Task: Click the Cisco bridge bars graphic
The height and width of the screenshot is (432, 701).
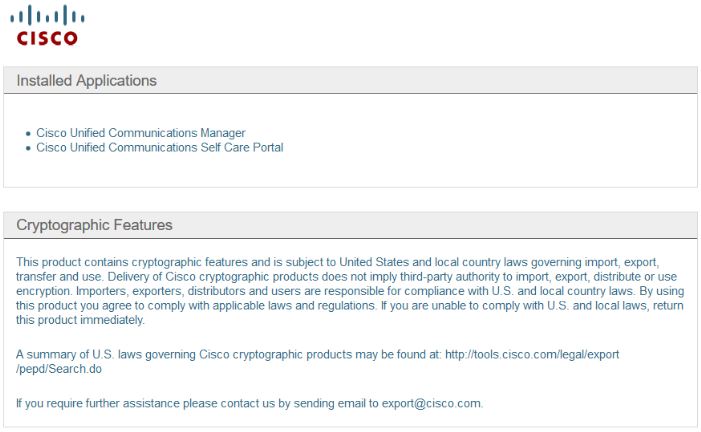Action: pyautogui.click(x=47, y=15)
